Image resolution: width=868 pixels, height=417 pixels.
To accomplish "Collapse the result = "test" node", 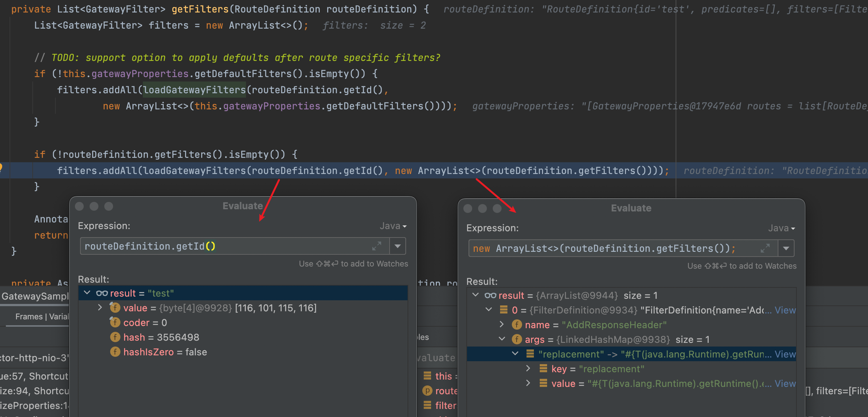I will [87, 293].
